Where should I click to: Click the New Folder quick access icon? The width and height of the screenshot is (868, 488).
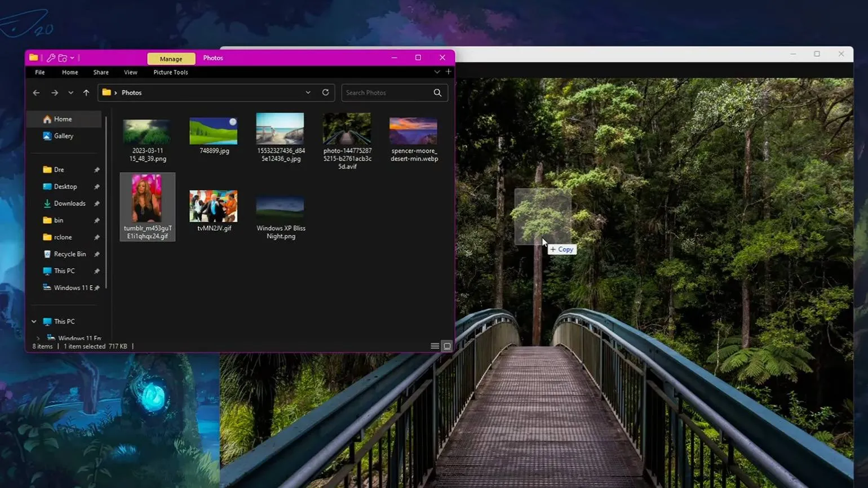pos(63,58)
